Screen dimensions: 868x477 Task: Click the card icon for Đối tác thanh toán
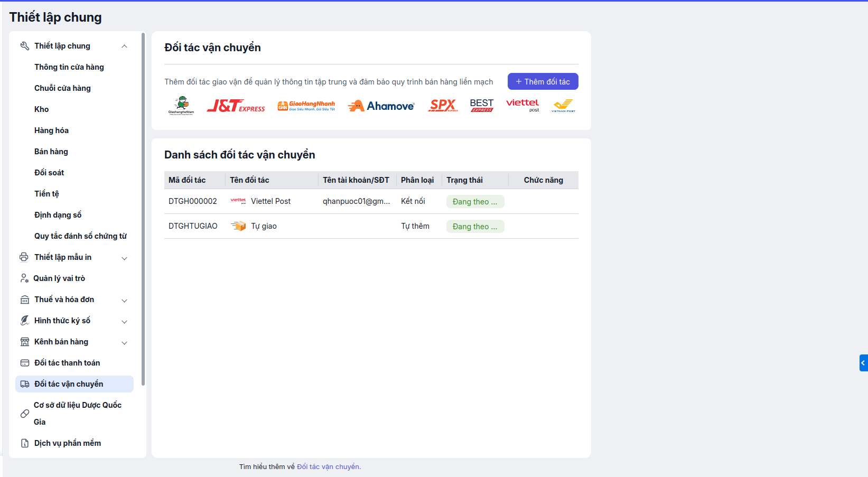[x=24, y=363]
